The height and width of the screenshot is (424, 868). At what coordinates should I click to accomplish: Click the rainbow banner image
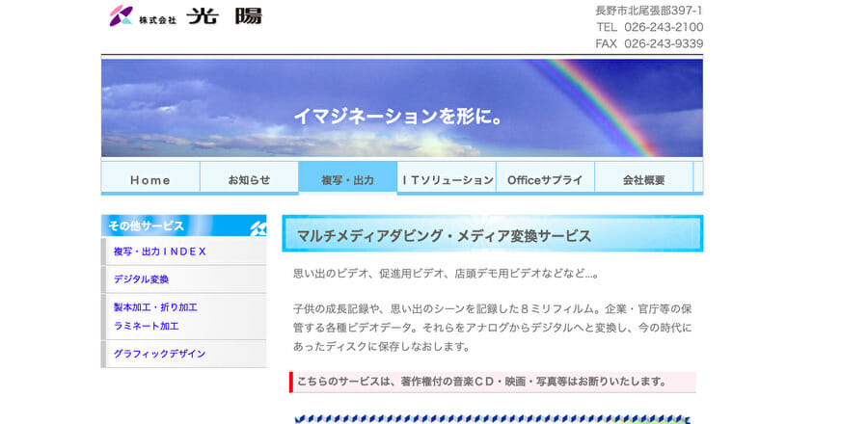[402, 108]
